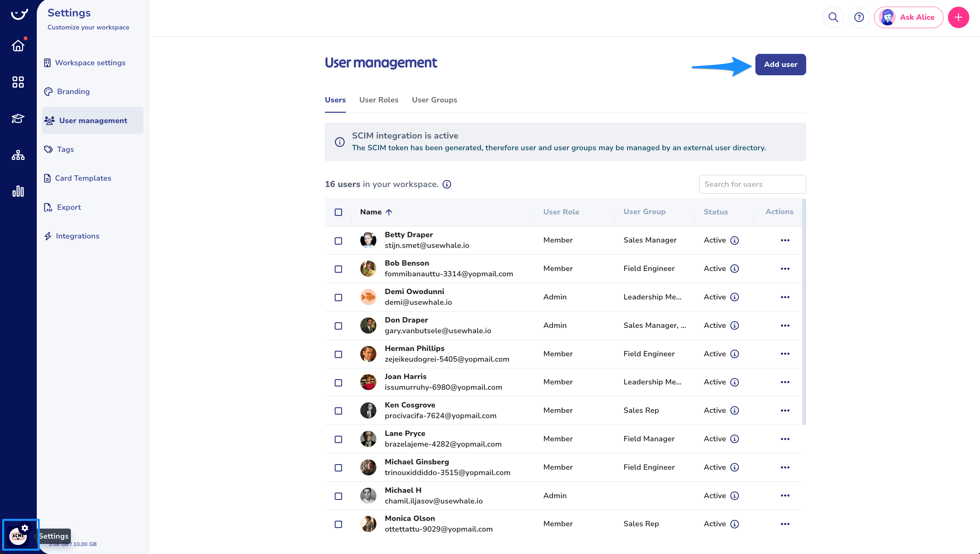Sort the list by Name column arrow
The width and height of the screenshot is (980, 554).
389,212
